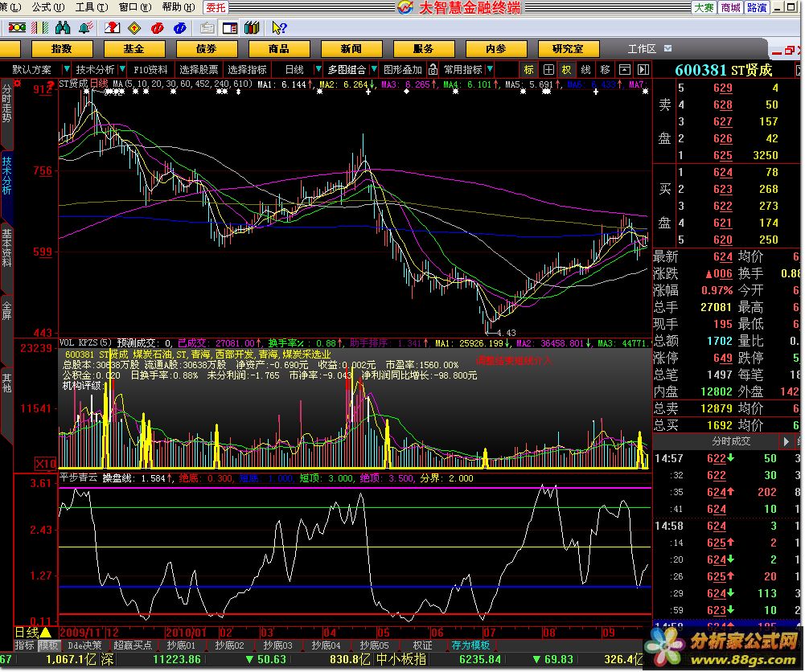The image size is (805, 672).
Task: Click the X10 volume scale marker
Action: (45, 465)
